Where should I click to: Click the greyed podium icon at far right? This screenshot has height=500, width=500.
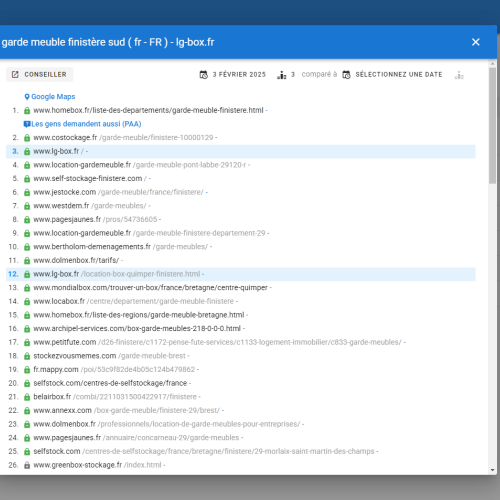[x=459, y=75]
